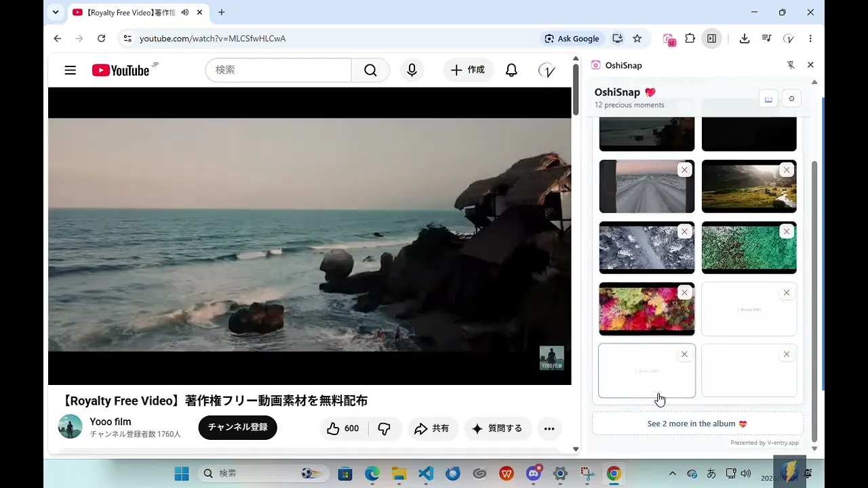Bookmark this page with the star

[x=637, y=39]
